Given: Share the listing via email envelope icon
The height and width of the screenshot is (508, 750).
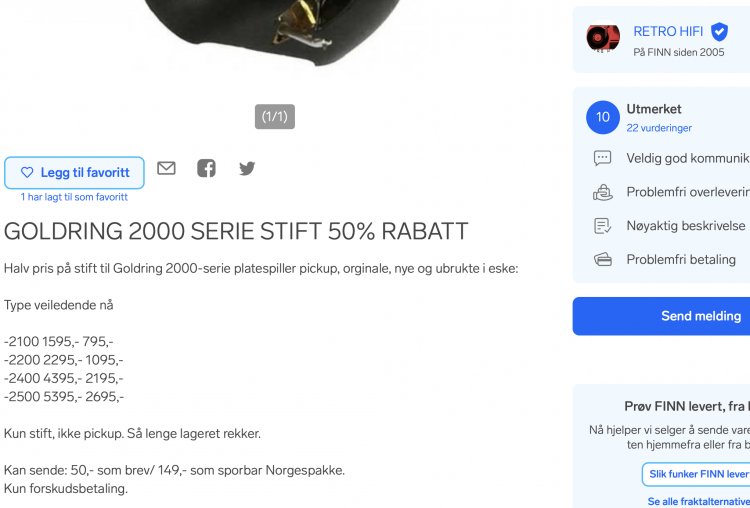Looking at the screenshot, I should point(166,168).
